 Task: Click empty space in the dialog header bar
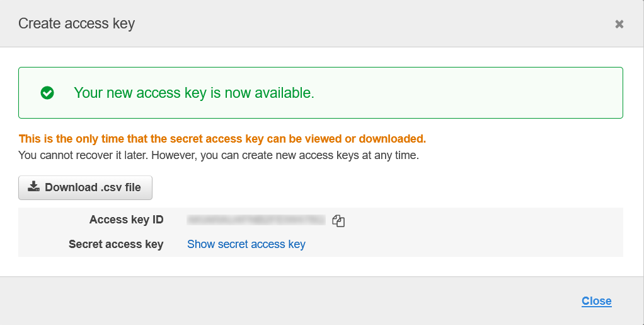(370, 23)
